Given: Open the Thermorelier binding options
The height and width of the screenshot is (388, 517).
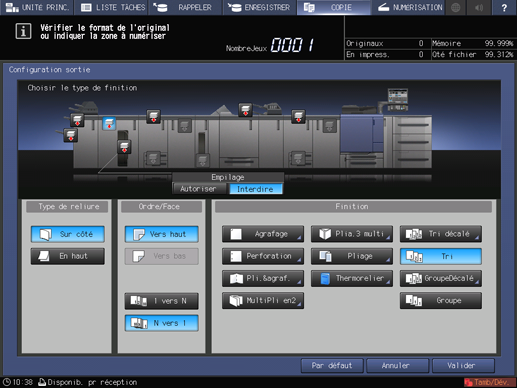Looking at the screenshot, I should coord(352,278).
